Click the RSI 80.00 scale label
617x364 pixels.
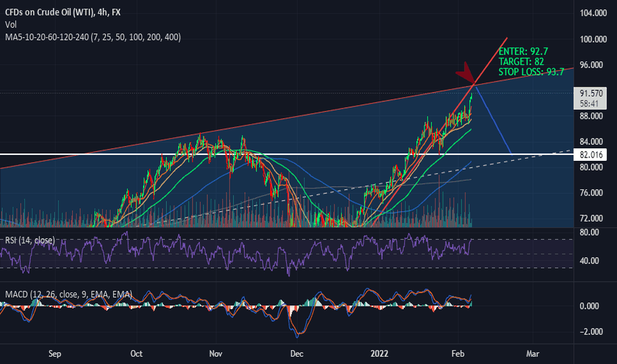(x=589, y=232)
